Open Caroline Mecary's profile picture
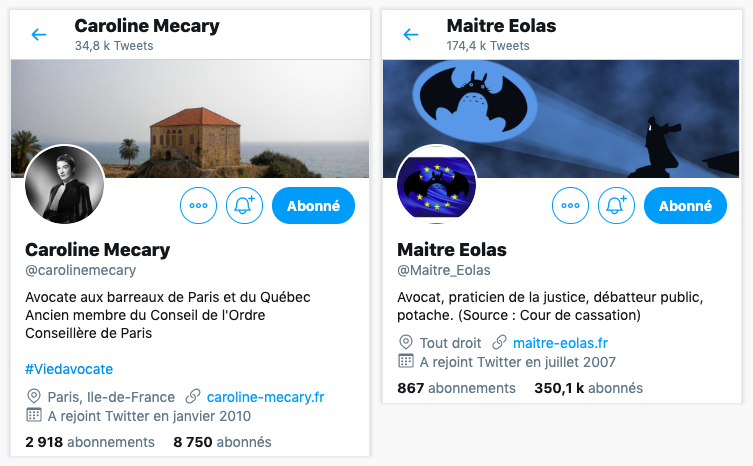 tap(64, 185)
